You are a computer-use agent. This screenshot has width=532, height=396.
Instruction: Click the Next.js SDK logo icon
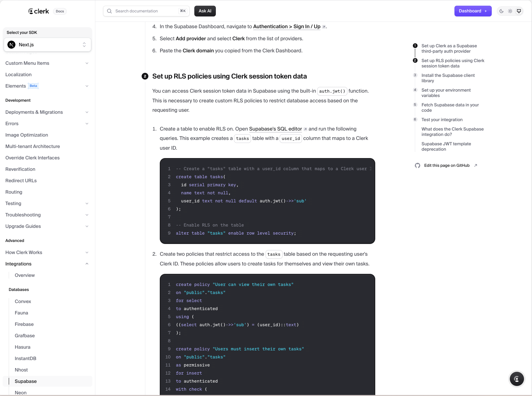click(x=11, y=45)
